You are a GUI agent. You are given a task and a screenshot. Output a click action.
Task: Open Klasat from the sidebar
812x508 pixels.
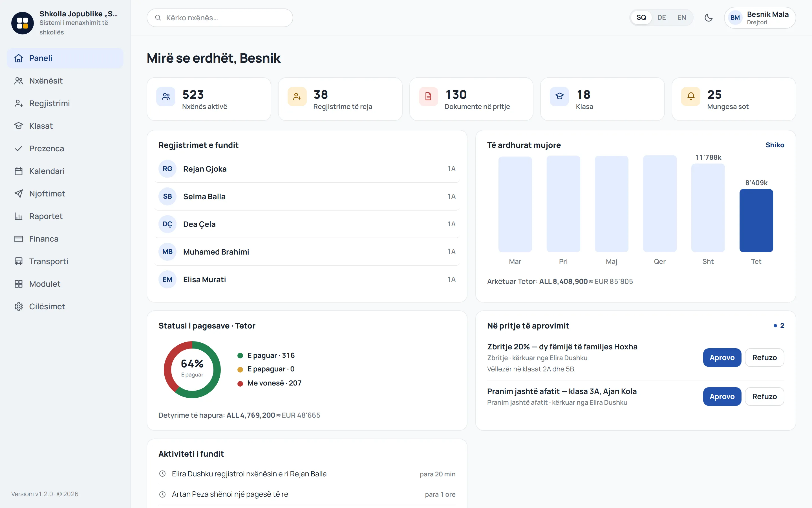tap(65, 126)
